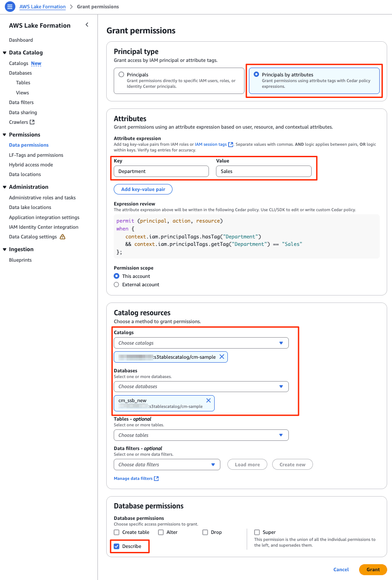Open the Choose catalogs dropdown

(x=201, y=343)
